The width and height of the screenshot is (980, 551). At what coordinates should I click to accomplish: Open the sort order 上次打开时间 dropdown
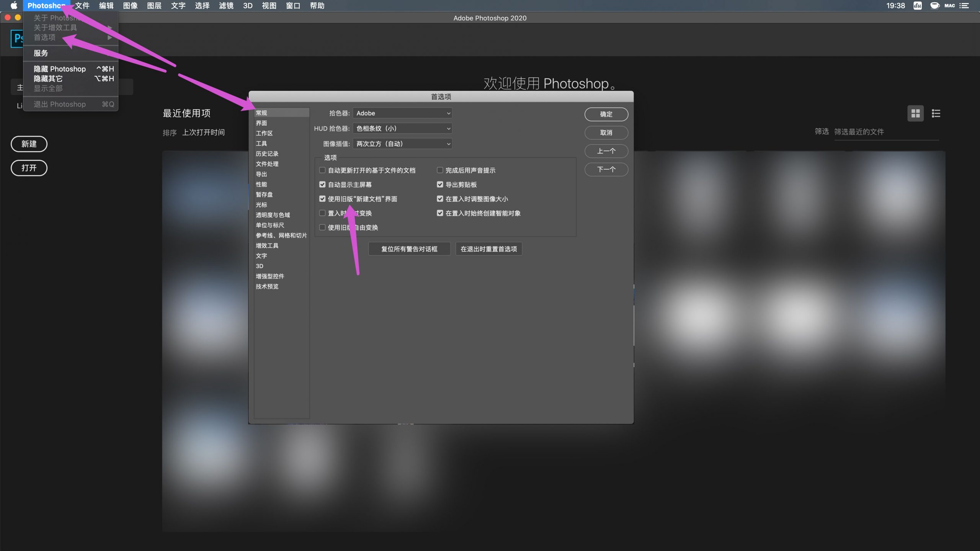203,132
